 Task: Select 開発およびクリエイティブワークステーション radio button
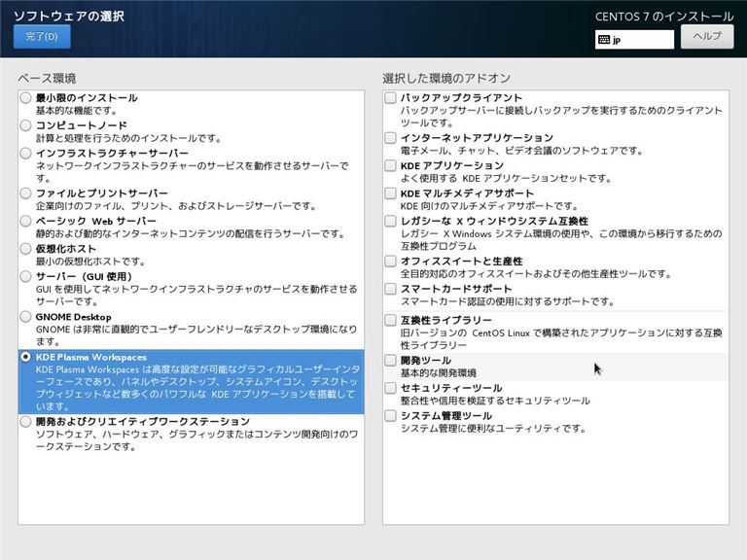(x=25, y=421)
